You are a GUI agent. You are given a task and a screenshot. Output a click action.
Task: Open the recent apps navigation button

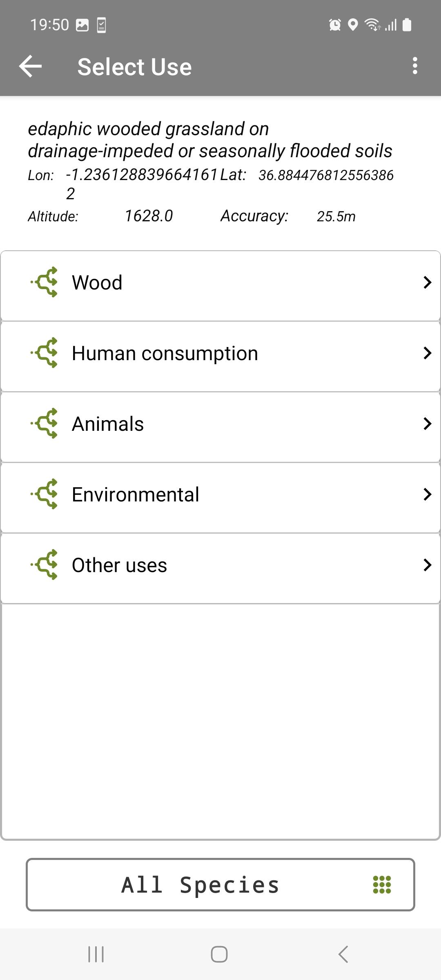coord(96,954)
